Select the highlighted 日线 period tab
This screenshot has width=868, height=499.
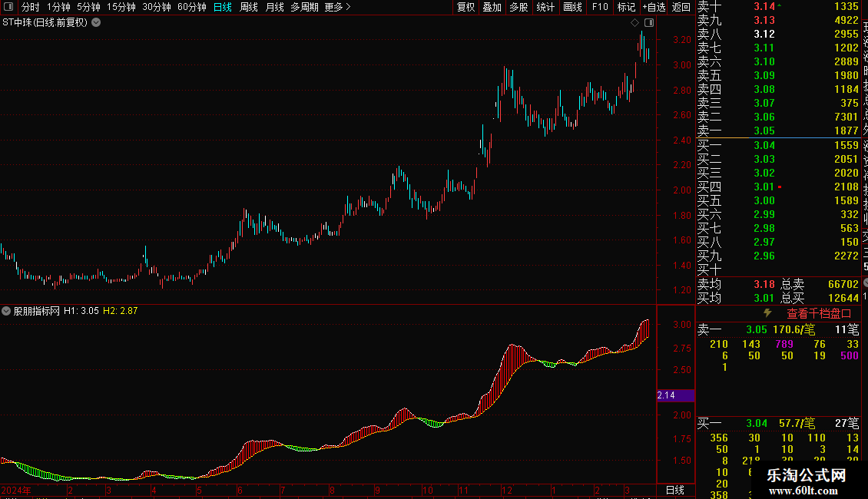(223, 7)
